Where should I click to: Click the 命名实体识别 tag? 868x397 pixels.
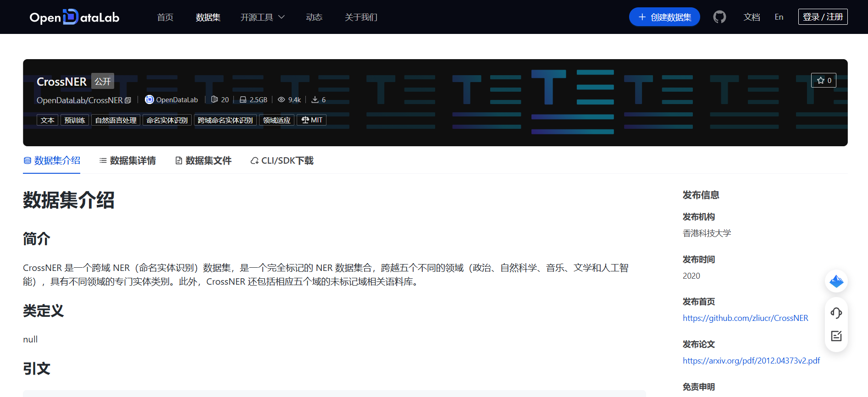click(x=167, y=120)
